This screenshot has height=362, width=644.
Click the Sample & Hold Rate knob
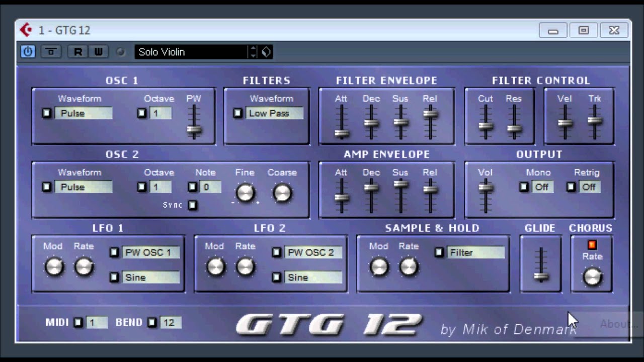pyautogui.click(x=409, y=267)
